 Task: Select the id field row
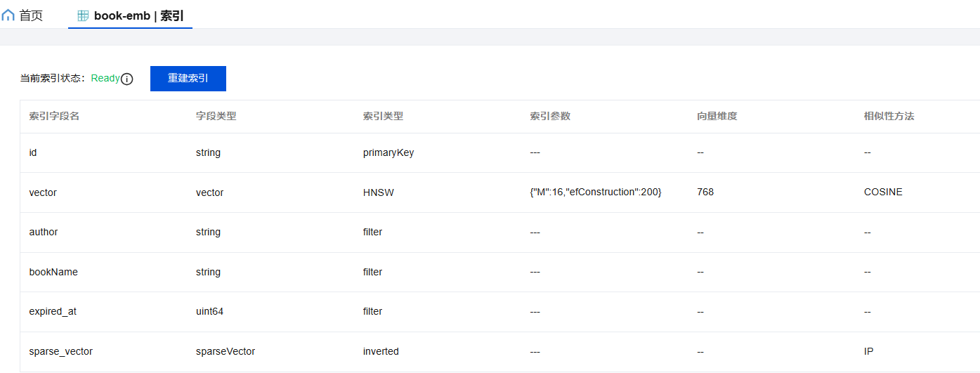coord(33,152)
